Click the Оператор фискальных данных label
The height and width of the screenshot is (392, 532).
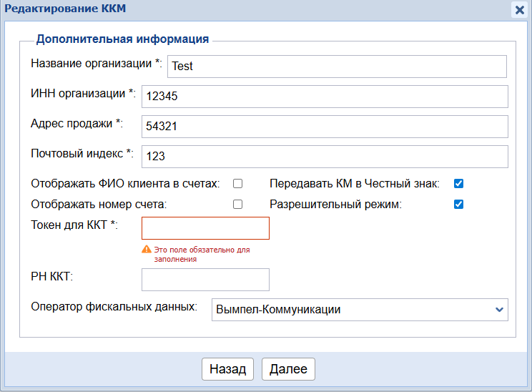pos(114,306)
